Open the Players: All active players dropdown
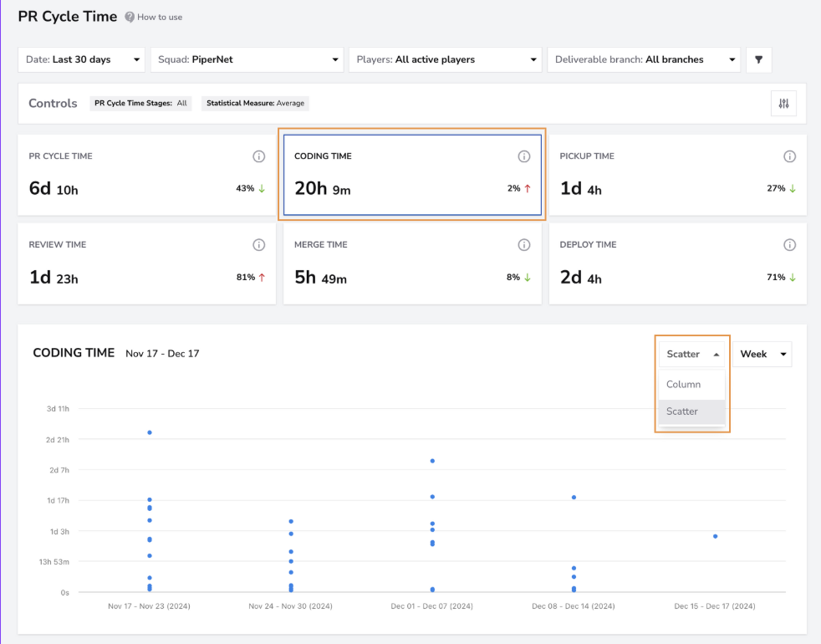Viewport: 821px width, 644px height. (445, 59)
